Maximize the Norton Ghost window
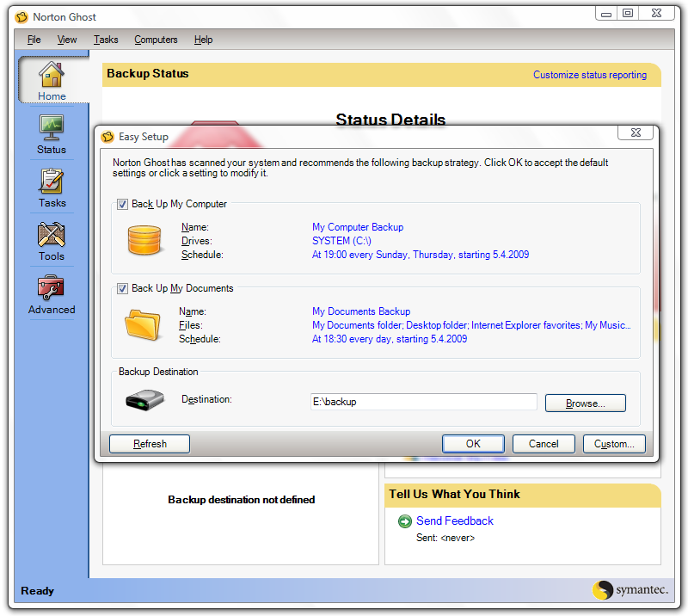The image size is (688, 616). click(628, 13)
